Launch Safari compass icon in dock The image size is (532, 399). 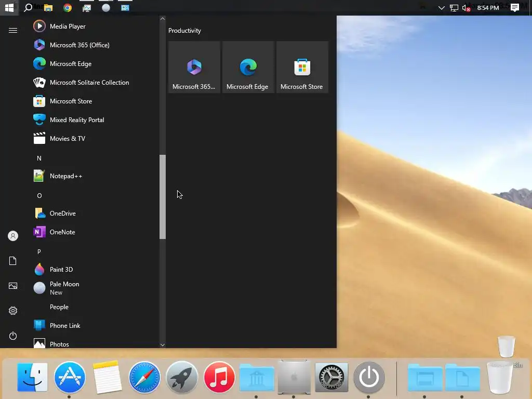tap(144, 377)
